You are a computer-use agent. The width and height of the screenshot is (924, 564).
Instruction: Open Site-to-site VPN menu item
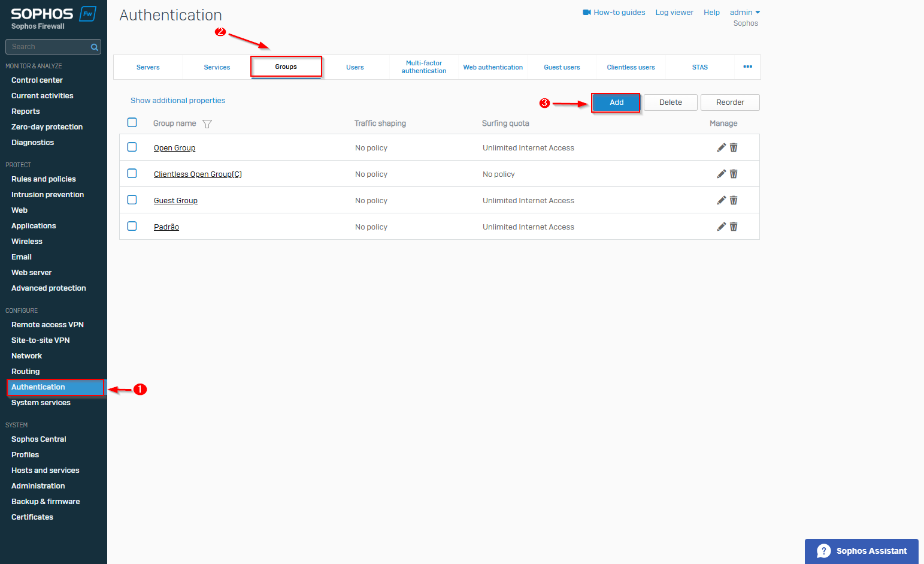click(x=41, y=340)
